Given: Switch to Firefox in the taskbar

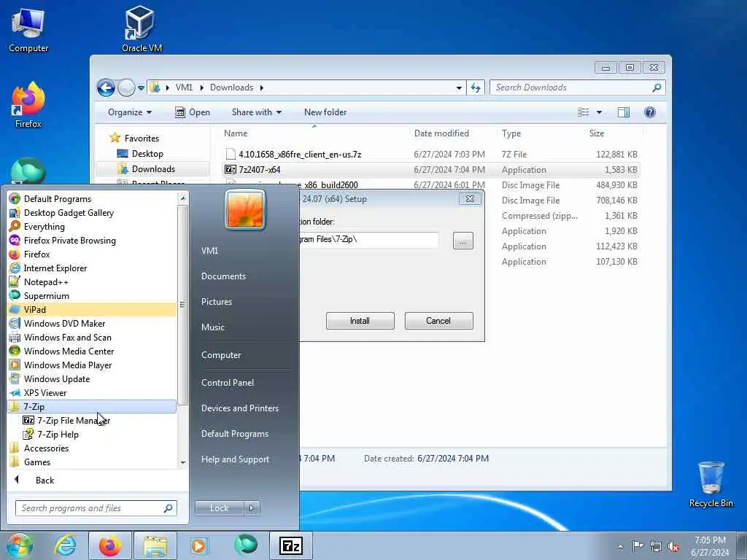Looking at the screenshot, I should pos(110,545).
